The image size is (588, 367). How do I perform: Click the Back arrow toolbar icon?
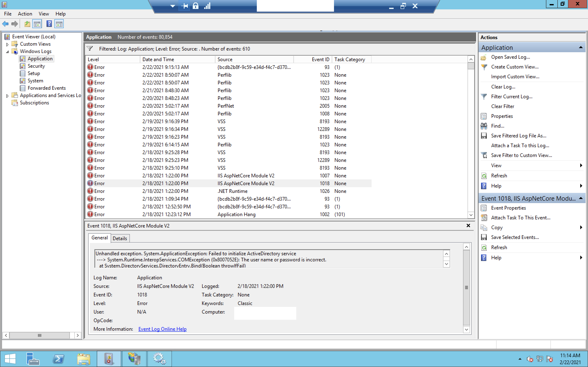[x=5, y=24]
